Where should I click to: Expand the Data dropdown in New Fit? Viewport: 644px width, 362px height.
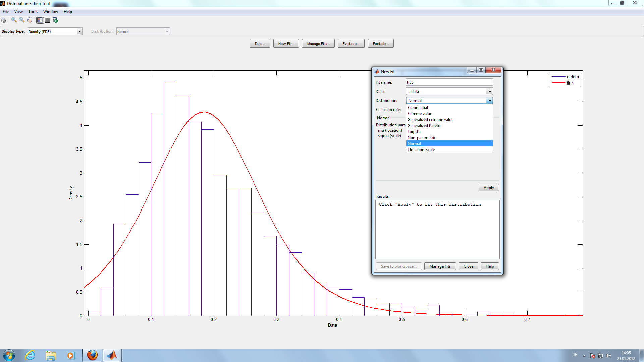489,92
